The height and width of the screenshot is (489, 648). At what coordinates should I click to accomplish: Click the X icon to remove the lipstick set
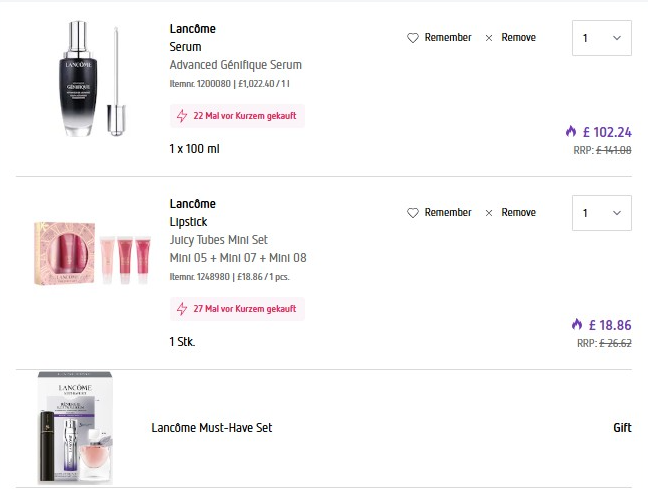[x=489, y=213]
